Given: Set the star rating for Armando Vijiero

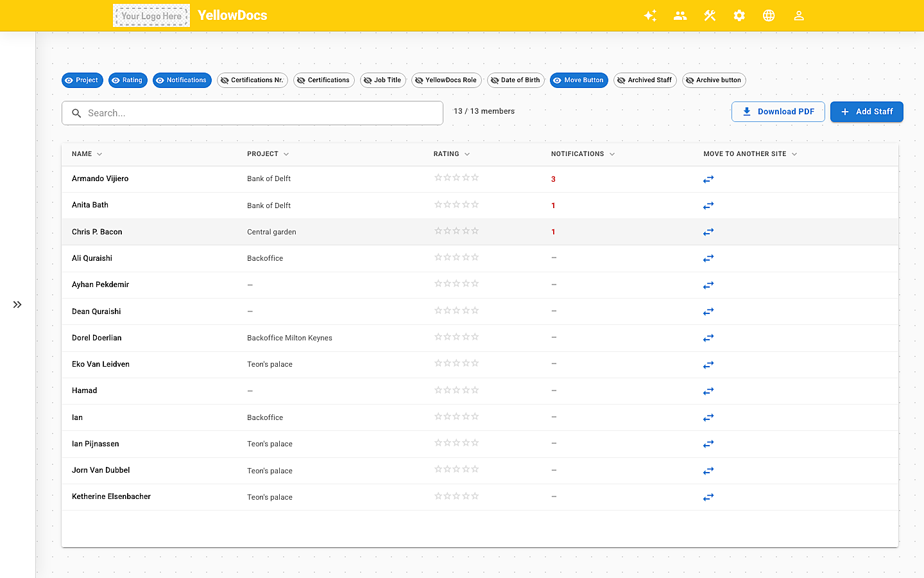Looking at the screenshot, I should [457, 178].
